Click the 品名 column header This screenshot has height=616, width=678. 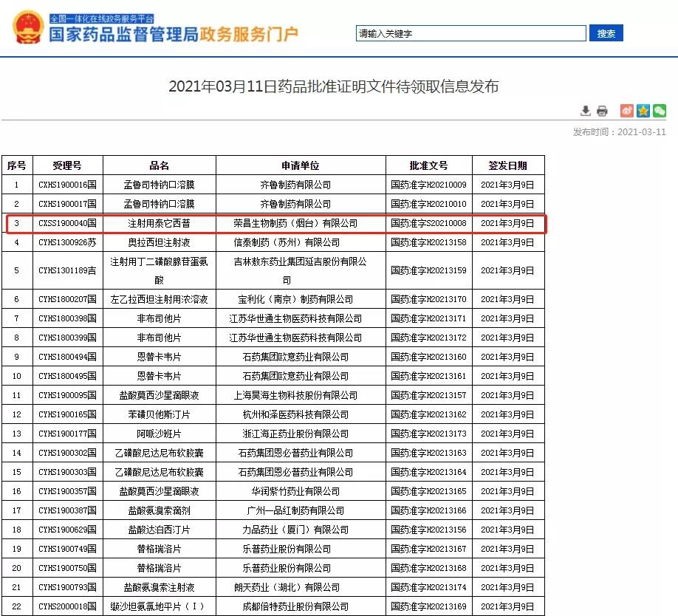(159, 165)
